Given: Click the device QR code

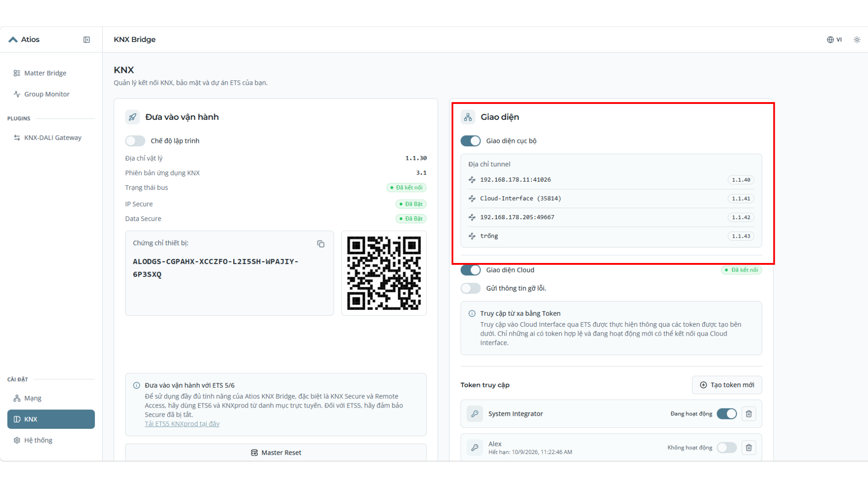Looking at the screenshot, I should point(384,273).
